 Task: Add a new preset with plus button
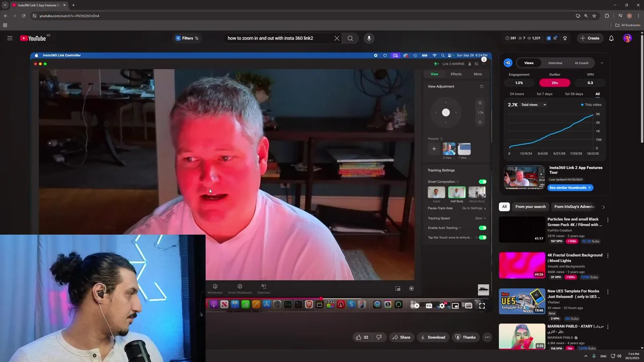[434, 149]
